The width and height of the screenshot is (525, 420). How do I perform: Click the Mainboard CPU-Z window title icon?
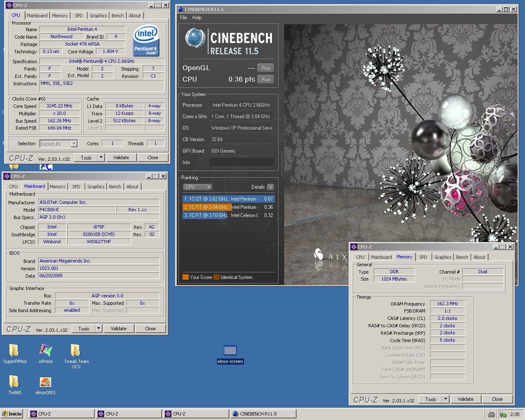[7, 176]
